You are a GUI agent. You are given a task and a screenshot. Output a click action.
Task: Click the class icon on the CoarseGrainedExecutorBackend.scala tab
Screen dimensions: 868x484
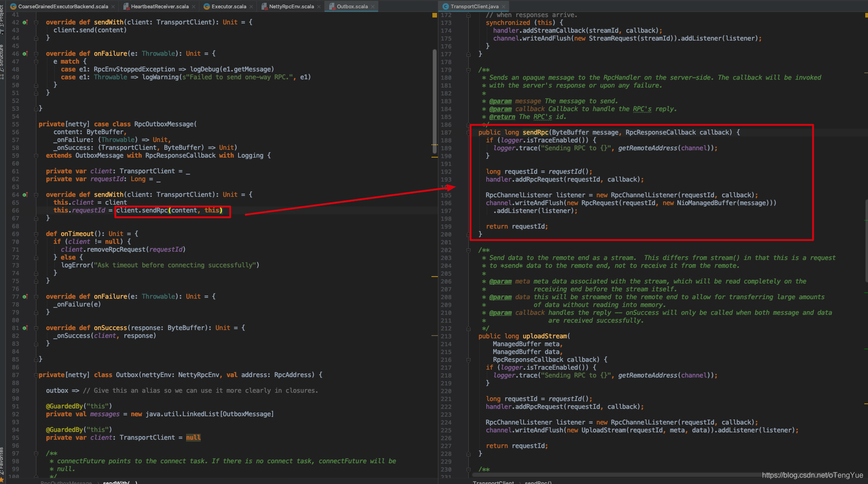tap(13, 6)
